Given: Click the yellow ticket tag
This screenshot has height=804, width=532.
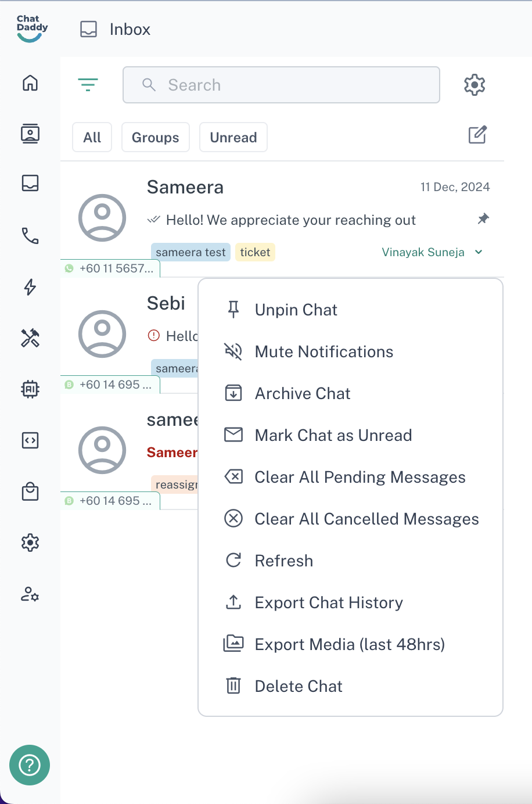Looking at the screenshot, I should [255, 252].
